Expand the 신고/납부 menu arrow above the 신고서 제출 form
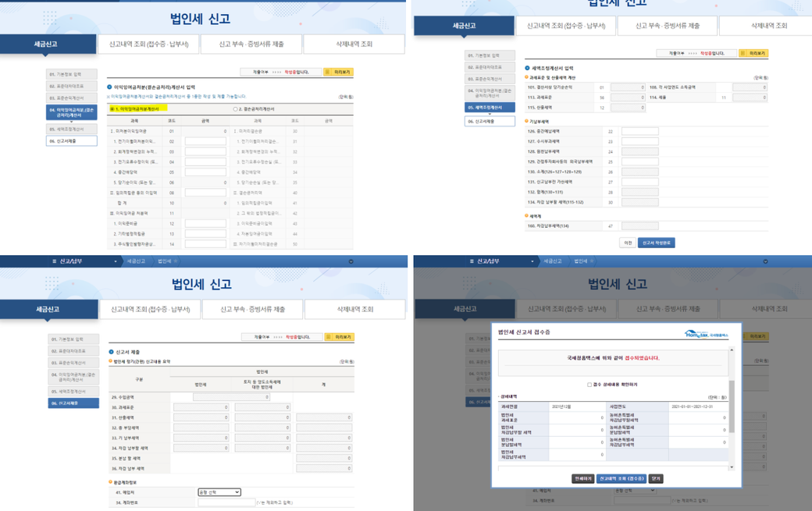Image resolution: width=812 pixels, height=511 pixels. click(116, 261)
